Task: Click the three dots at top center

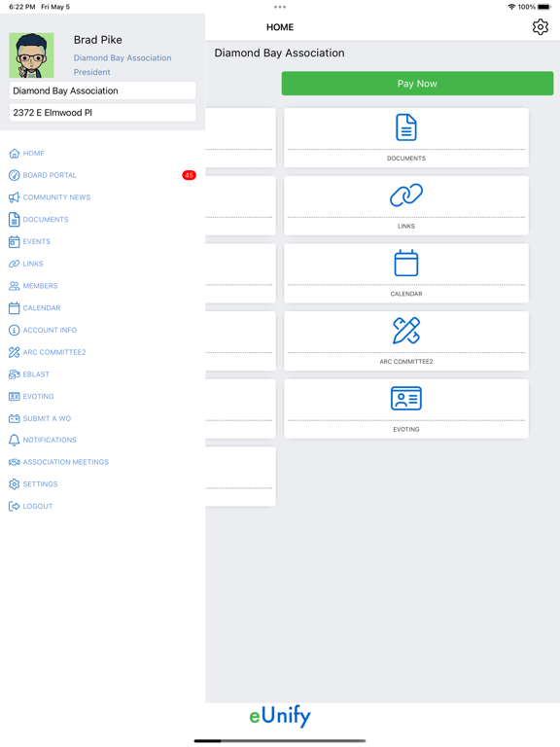Action: click(280, 7)
